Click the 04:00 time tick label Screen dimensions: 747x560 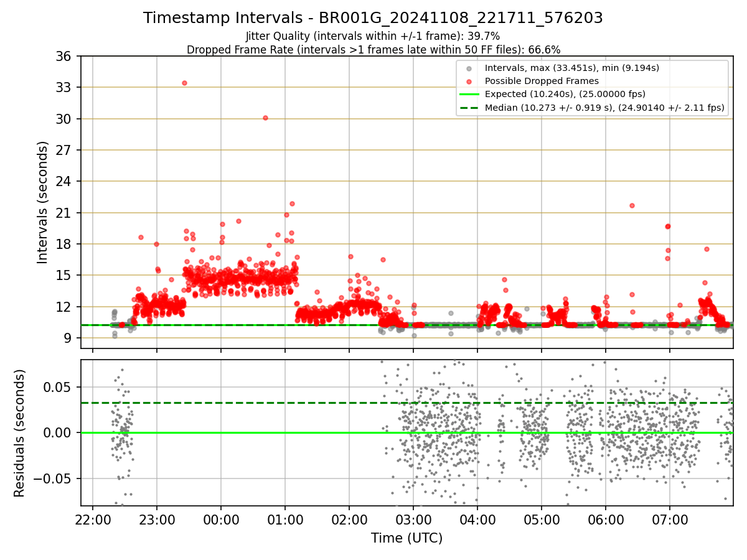(x=477, y=519)
